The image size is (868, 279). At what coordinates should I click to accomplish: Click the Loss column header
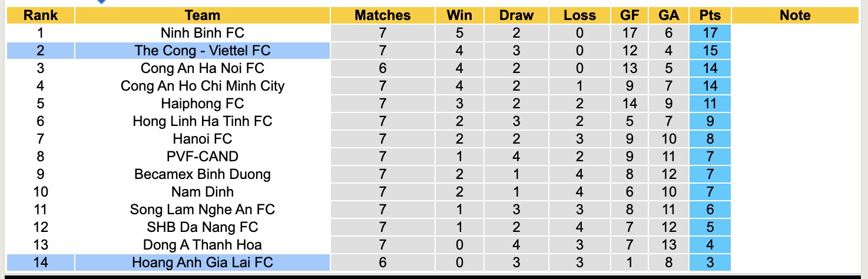point(579,15)
